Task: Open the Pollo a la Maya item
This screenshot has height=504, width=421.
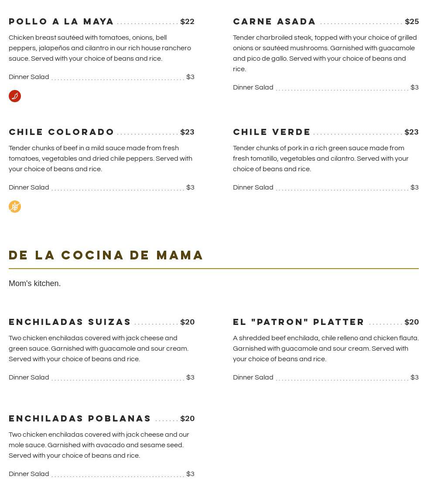Action: (62, 21)
